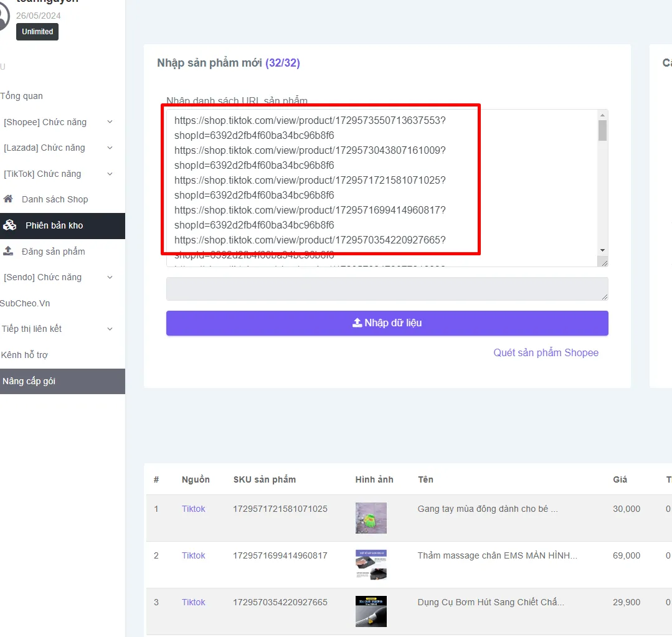Click product name Gang tay mùa đông dành cho bé
The width and height of the screenshot is (672, 637).
pos(488,509)
